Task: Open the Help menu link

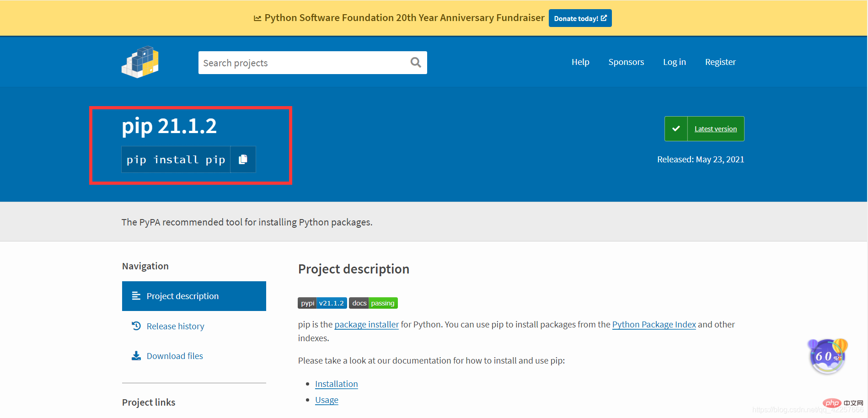Action: 580,62
